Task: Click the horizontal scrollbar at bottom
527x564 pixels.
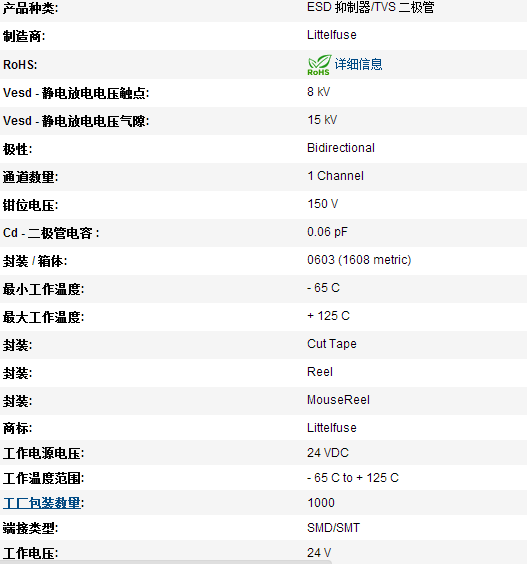Action: click(x=165, y=561)
